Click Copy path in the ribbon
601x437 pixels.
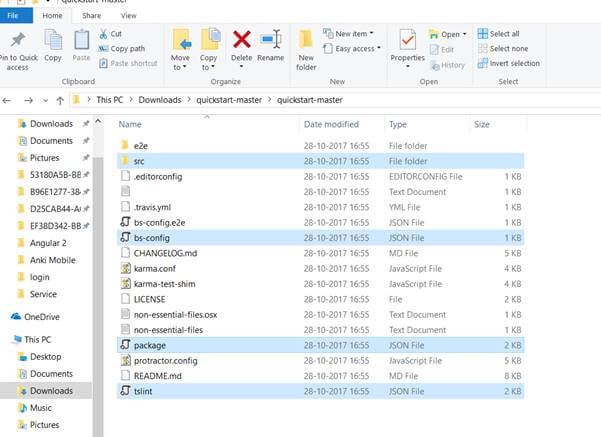pyautogui.click(x=122, y=49)
